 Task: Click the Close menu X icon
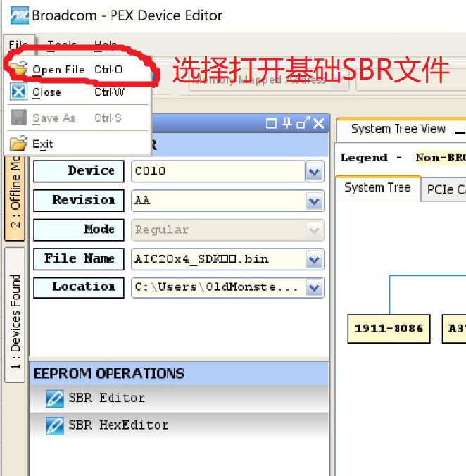[x=18, y=92]
